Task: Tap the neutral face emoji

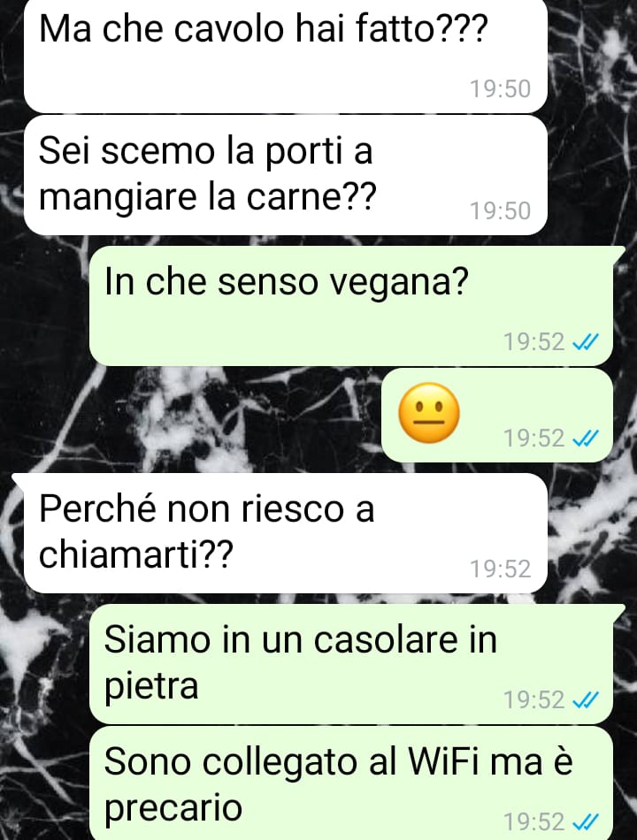Action: 429,413
